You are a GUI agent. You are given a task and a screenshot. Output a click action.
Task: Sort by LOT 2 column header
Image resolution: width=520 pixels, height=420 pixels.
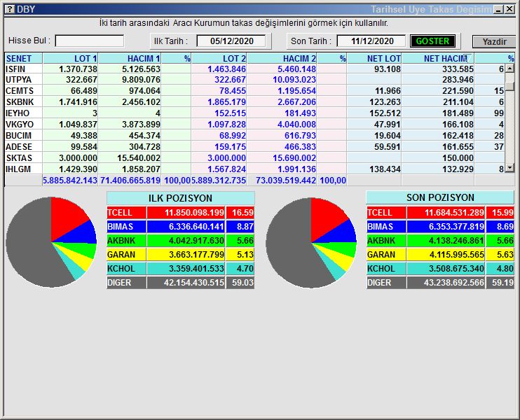219,59
